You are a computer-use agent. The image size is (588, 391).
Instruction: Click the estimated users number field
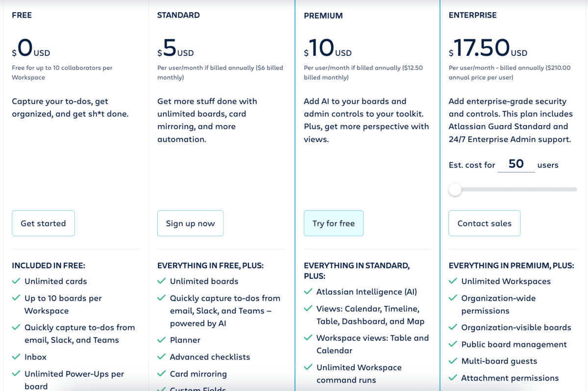click(516, 164)
